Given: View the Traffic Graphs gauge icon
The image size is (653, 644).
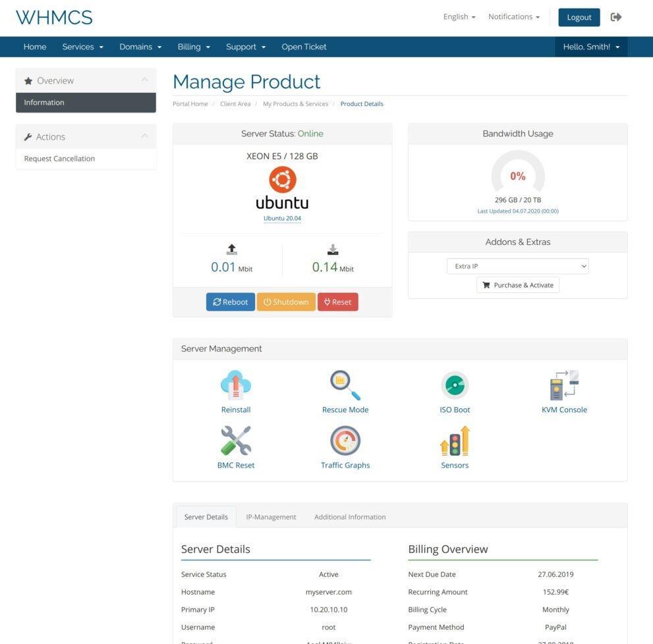Looking at the screenshot, I should point(345,441).
